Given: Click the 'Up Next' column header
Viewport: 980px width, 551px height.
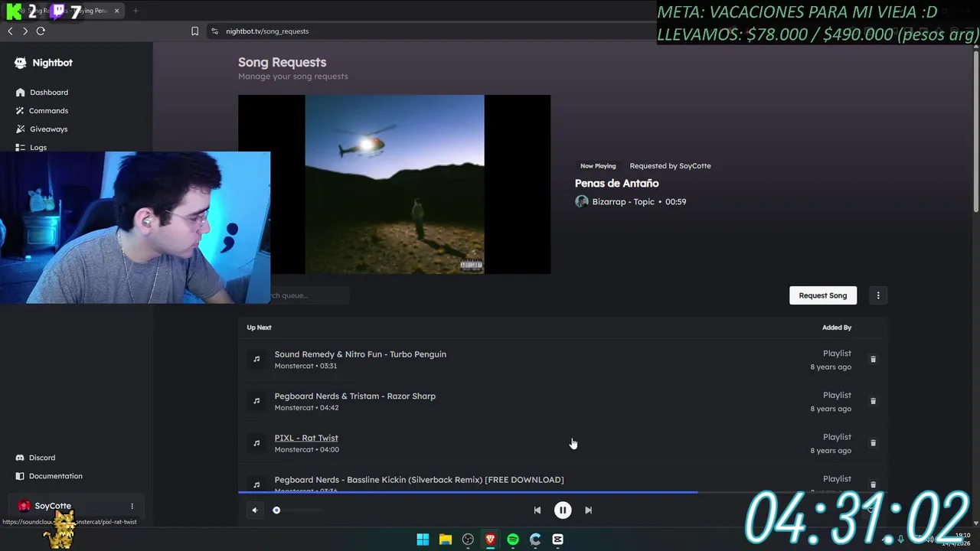Looking at the screenshot, I should [259, 328].
